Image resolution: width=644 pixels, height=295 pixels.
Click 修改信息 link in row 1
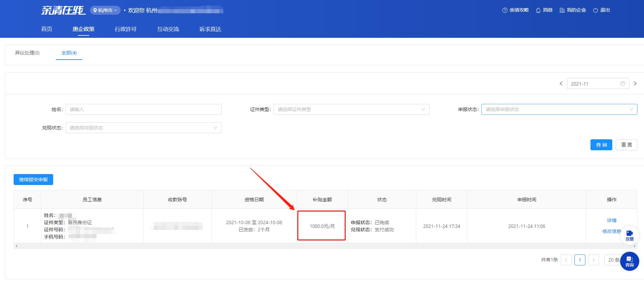point(612,231)
